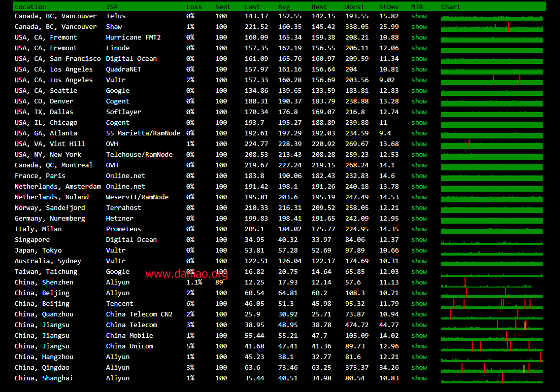Open show link for Hurricane FMT2 row

pyautogui.click(x=419, y=38)
